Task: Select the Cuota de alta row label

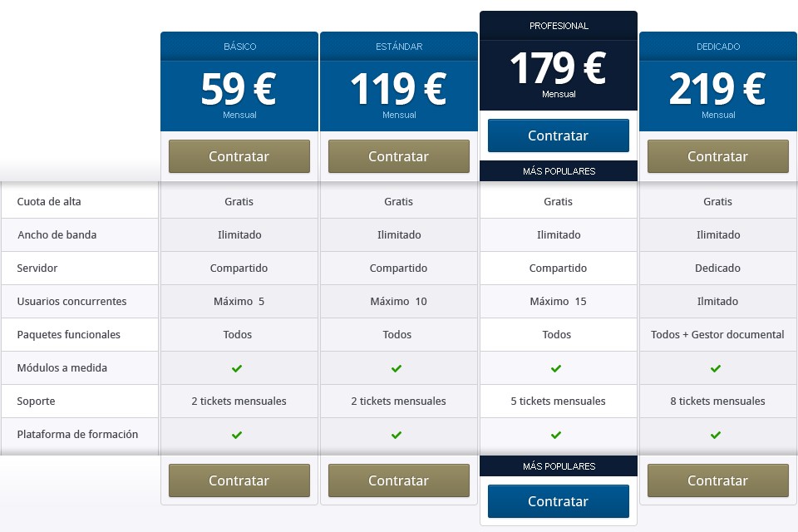Action: coord(52,201)
